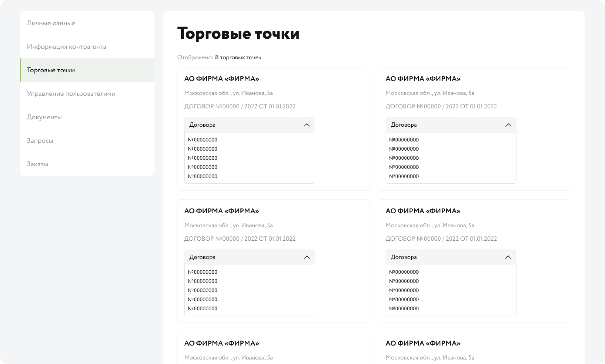The height and width of the screenshot is (364, 605).
Task: Open Запросы sidebar item
Action: (x=40, y=141)
